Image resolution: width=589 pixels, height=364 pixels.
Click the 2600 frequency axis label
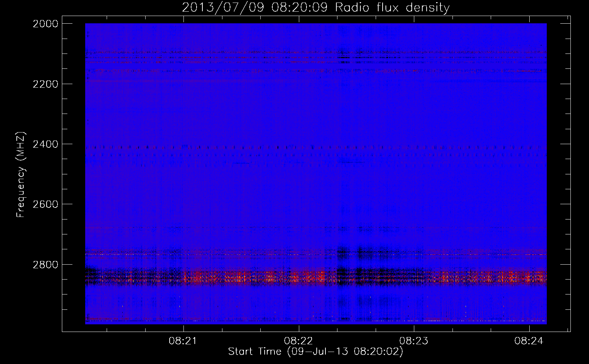pos(46,204)
